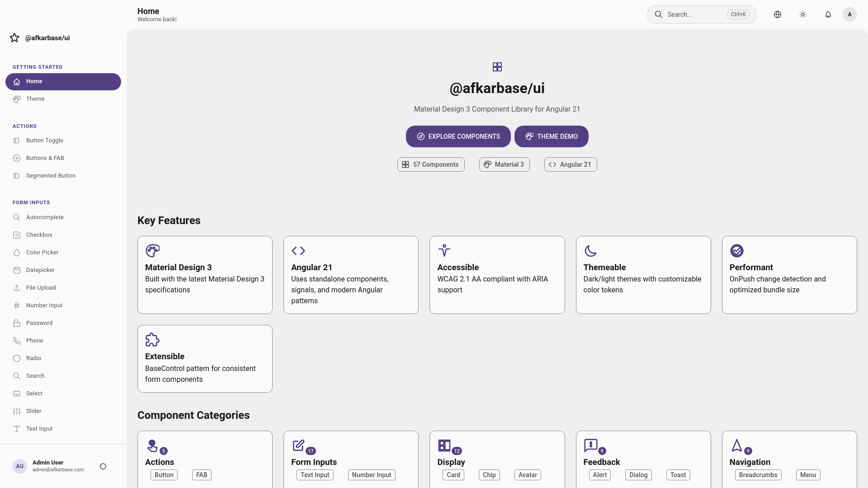The width and height of the screenshot is (868, 488).
Task: Click the File Upload icon
Action: 17,288
